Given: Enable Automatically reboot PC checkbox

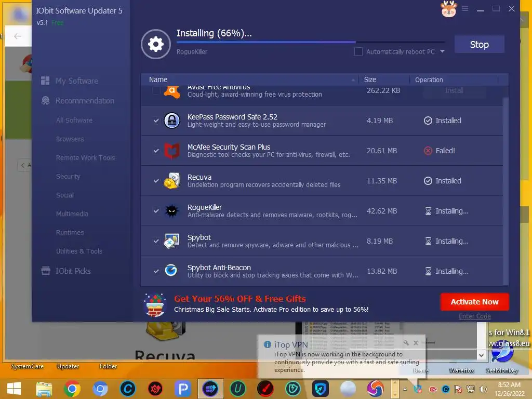Looking at the screenshot, I should click(x=358, y=51).
